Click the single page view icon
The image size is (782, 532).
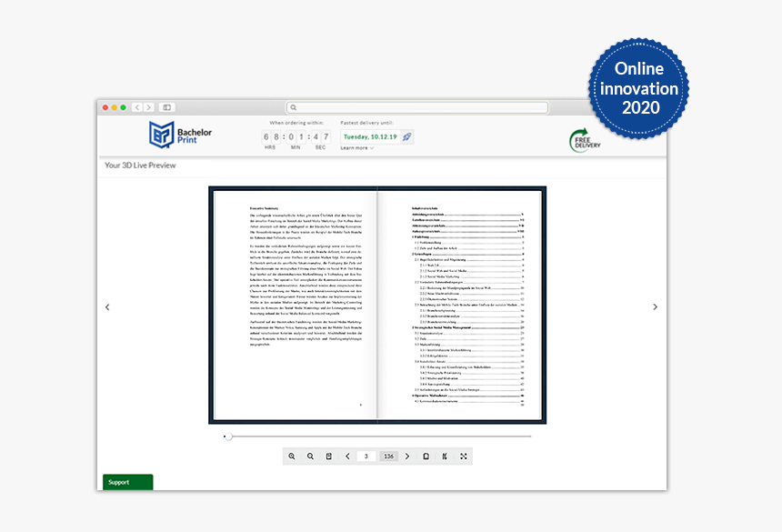(426, 457)
